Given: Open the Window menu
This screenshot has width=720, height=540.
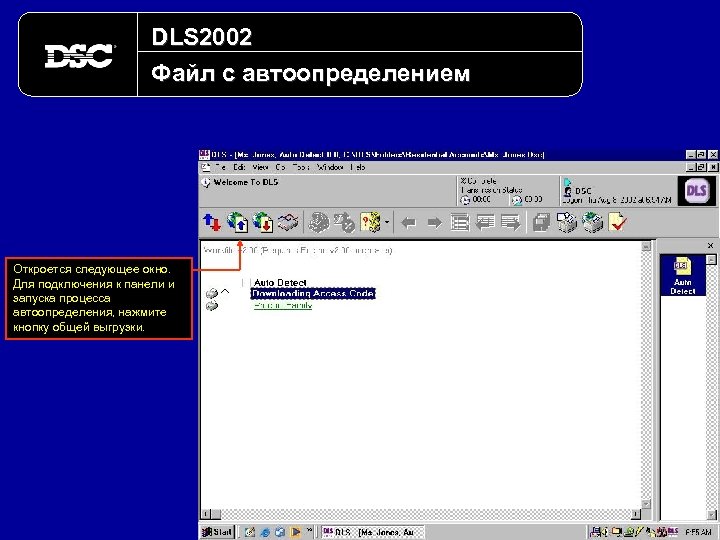Looking at the screenshot, I should (x=330, y=168).
